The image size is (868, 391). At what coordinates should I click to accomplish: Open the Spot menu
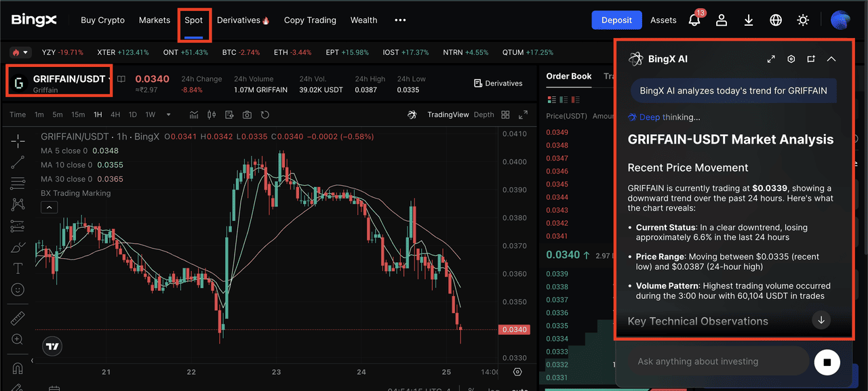pyautogui.click(x=193, y=20)
